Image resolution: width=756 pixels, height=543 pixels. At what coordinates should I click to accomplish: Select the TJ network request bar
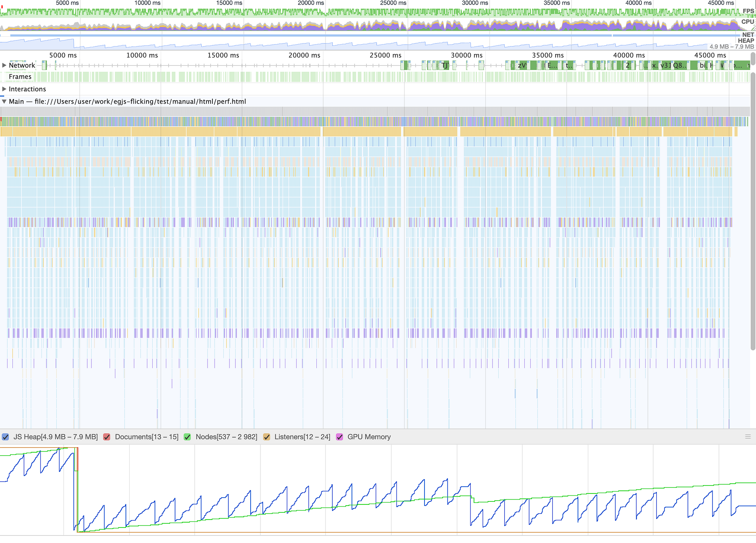[445, 65]
